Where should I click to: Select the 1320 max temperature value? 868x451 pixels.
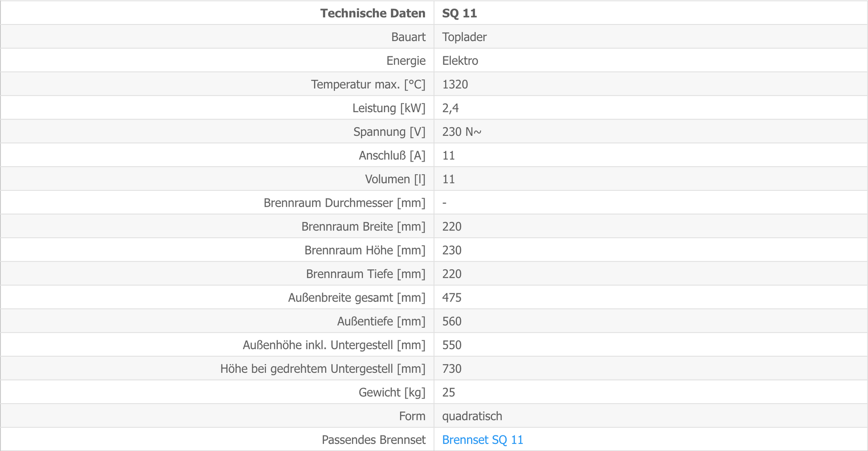(455, 84)
